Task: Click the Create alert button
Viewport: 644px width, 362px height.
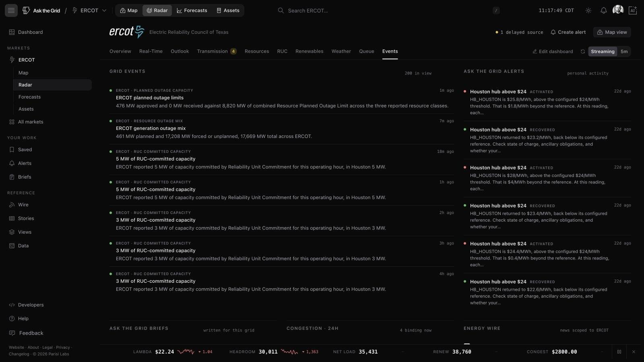Action: coord(568,32)
